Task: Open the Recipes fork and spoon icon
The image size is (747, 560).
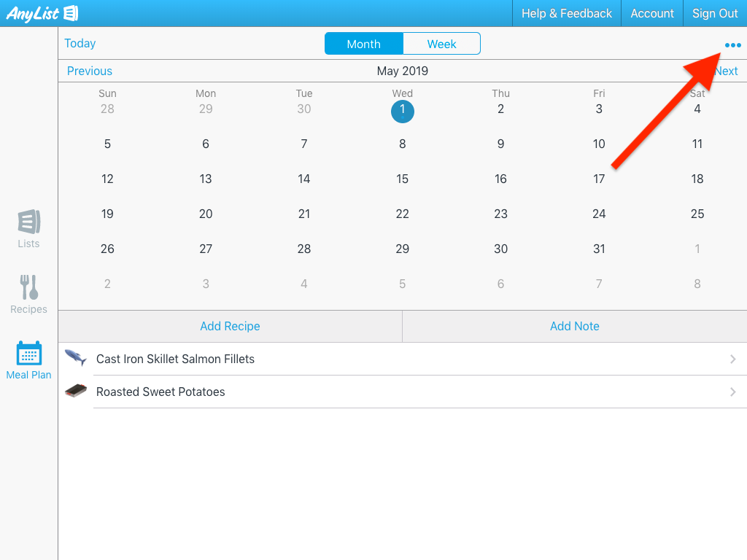Action: 28,288
